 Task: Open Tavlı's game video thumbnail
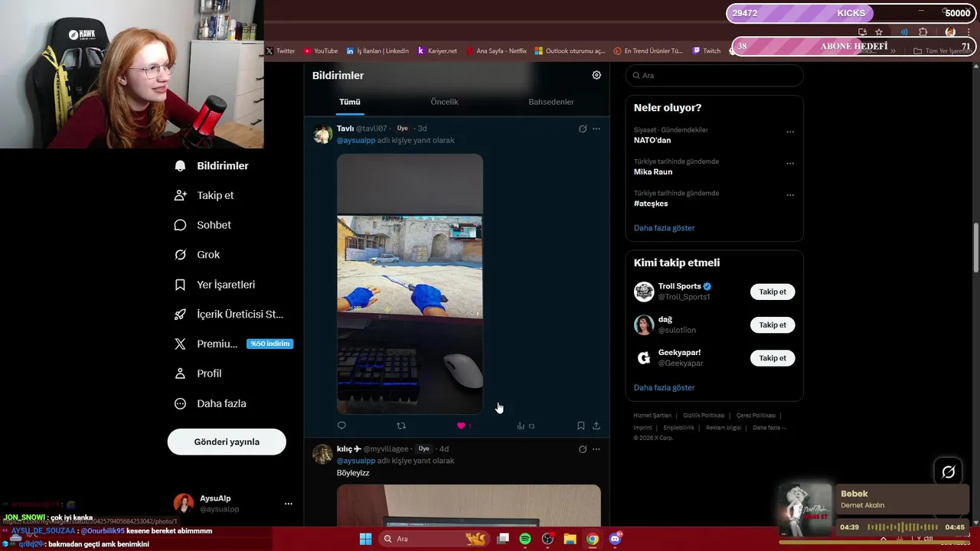(410, 284)
